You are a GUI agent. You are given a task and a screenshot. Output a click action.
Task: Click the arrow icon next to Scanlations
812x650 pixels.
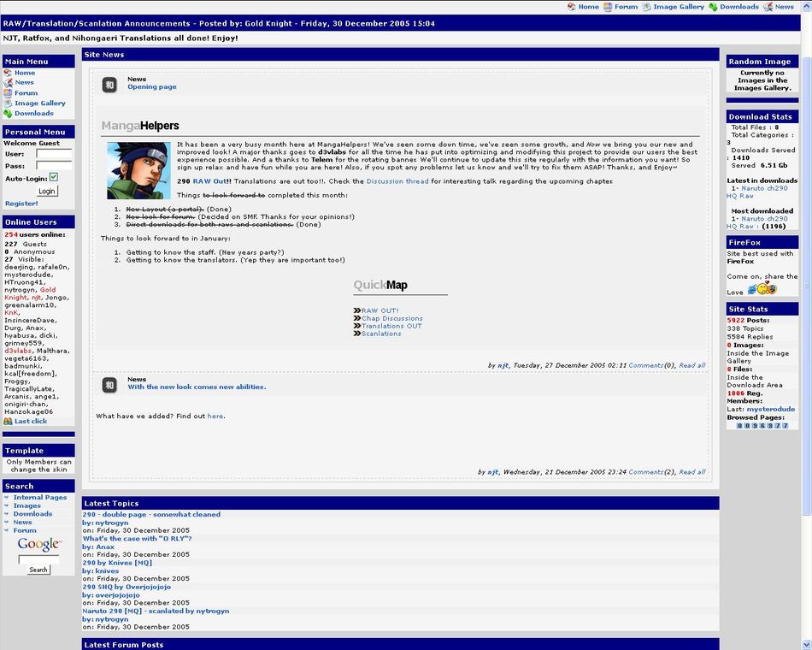coord(356,334)
